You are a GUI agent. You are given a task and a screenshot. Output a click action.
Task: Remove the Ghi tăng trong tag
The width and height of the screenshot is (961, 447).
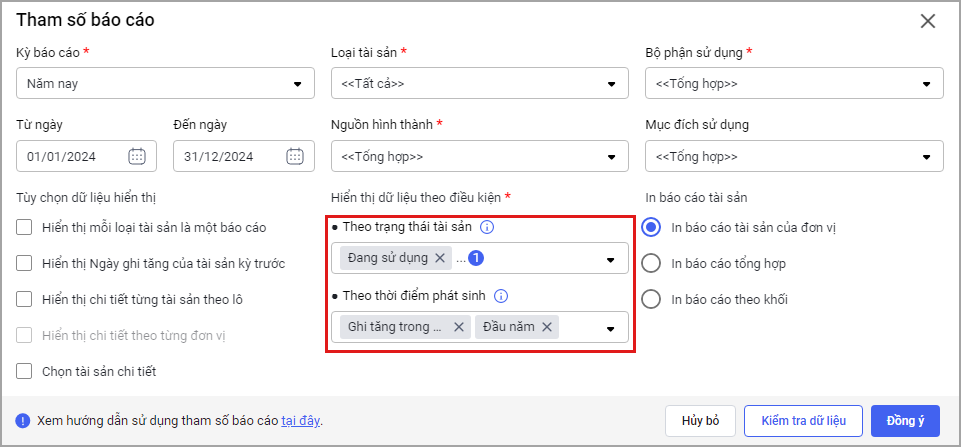pyautogui.click(x=459, y=327)
